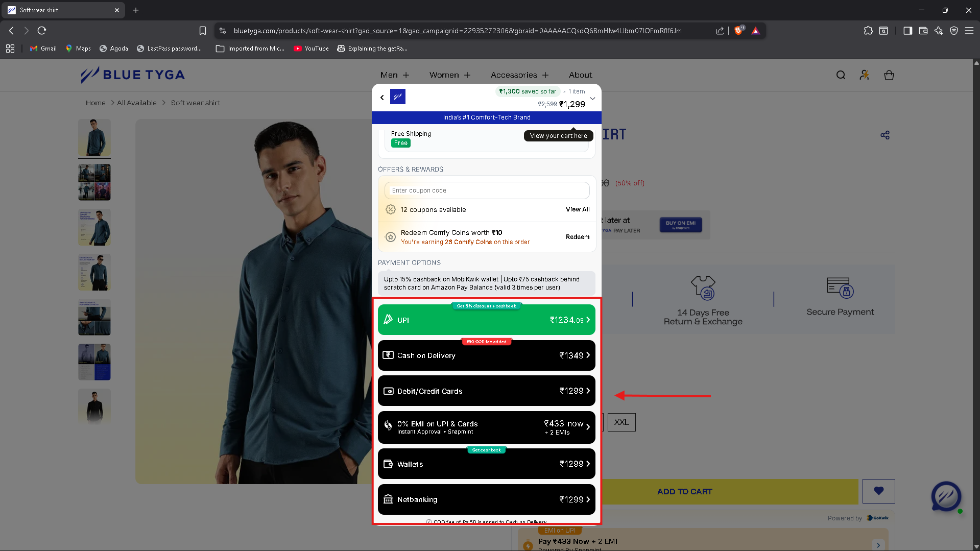980x551 pixels.
Task: Select the sixth product thumbnail
Action: click(x=94, y=362)
